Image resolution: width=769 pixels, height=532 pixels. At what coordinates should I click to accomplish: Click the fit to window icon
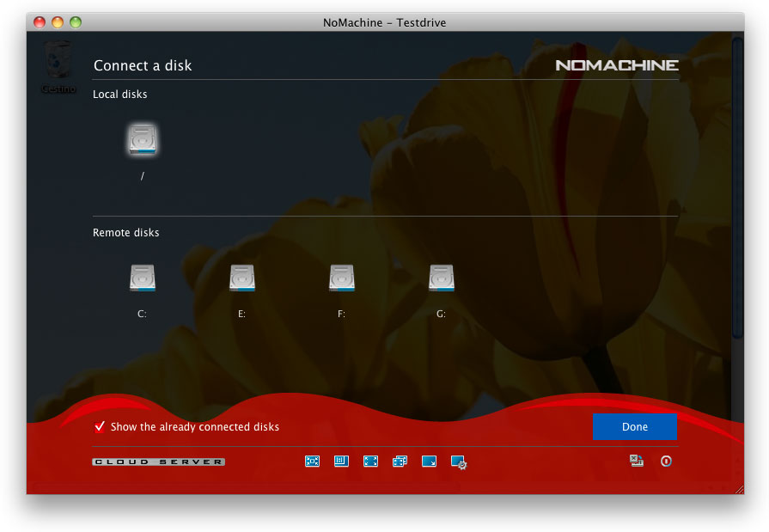click(312, 462)
